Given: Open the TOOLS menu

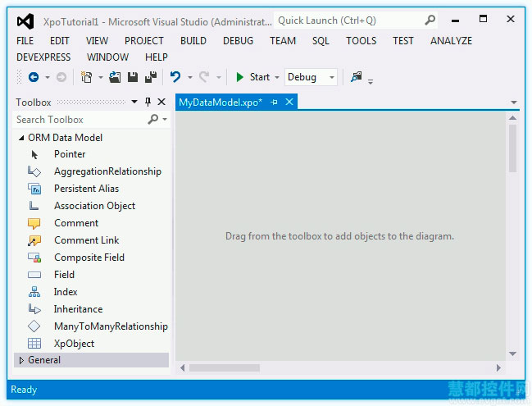Looking at the screenshot, I should click(361, 41).
